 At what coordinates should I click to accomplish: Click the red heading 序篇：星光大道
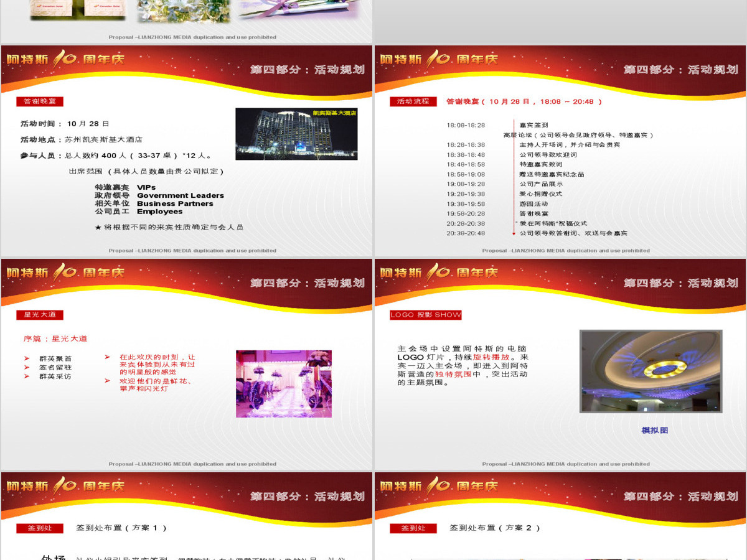55,339
